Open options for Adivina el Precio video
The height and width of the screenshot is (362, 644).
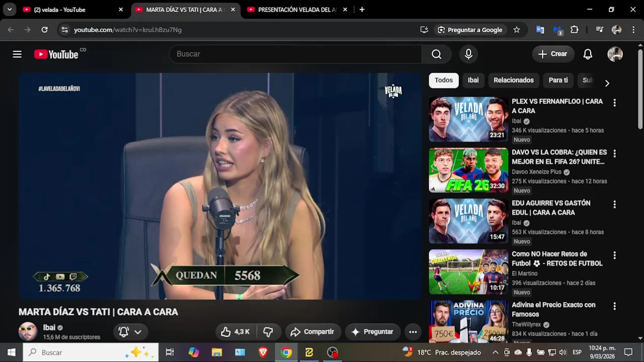(614, 306)
